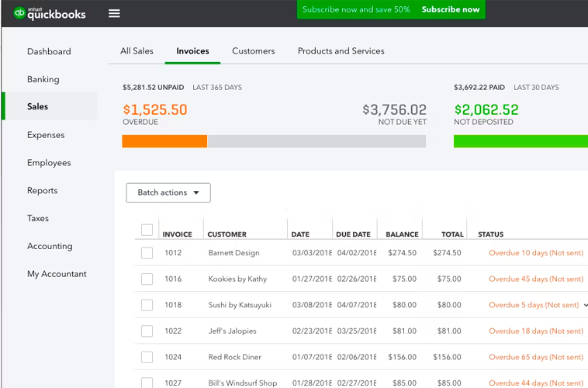Viewport: 588px width, 388px height.
Task: Open Reports from the left navigation
Action: (x=43, y=191)
